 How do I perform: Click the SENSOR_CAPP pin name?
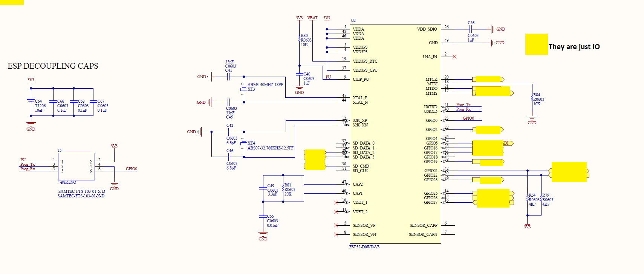(424, 225)
